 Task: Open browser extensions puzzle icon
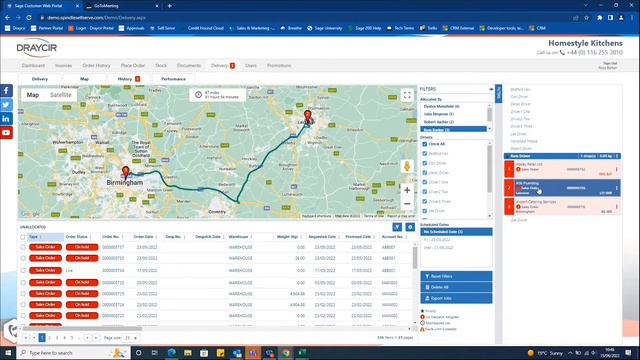click(x=599, y=18)
